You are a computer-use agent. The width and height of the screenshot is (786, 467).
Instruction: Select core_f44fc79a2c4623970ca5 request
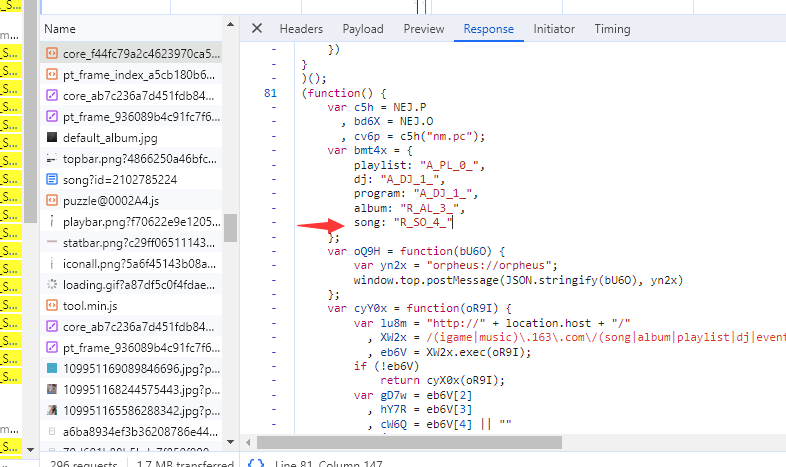coord(131,53)
